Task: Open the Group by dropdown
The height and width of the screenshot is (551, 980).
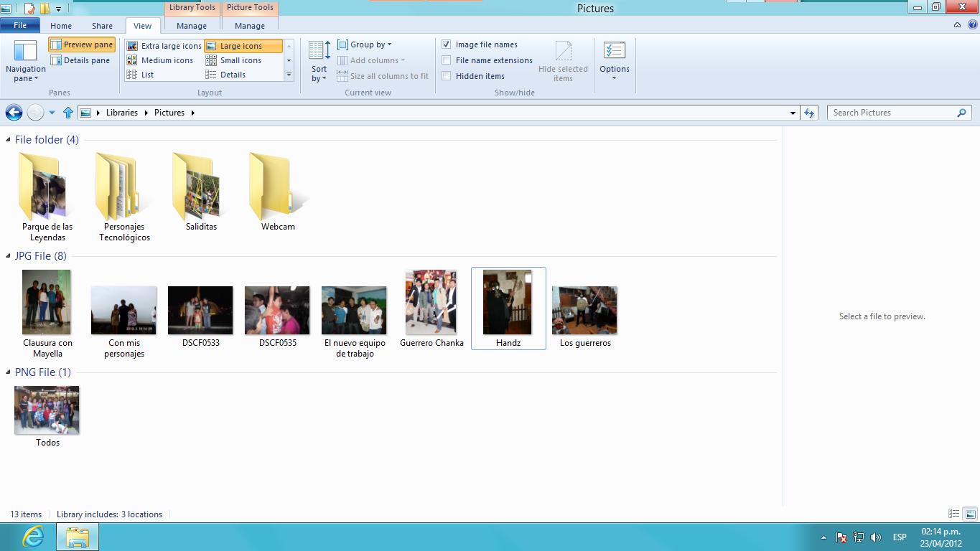Action: pos(365,44)
